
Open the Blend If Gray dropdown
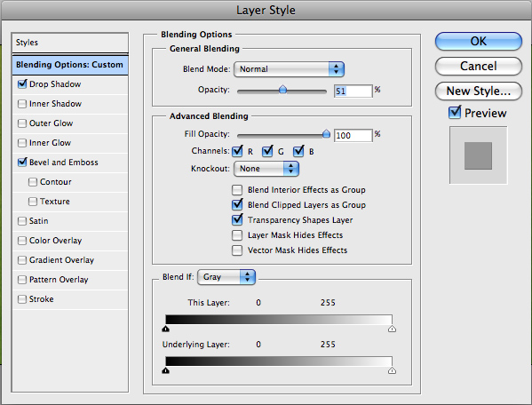226,277
